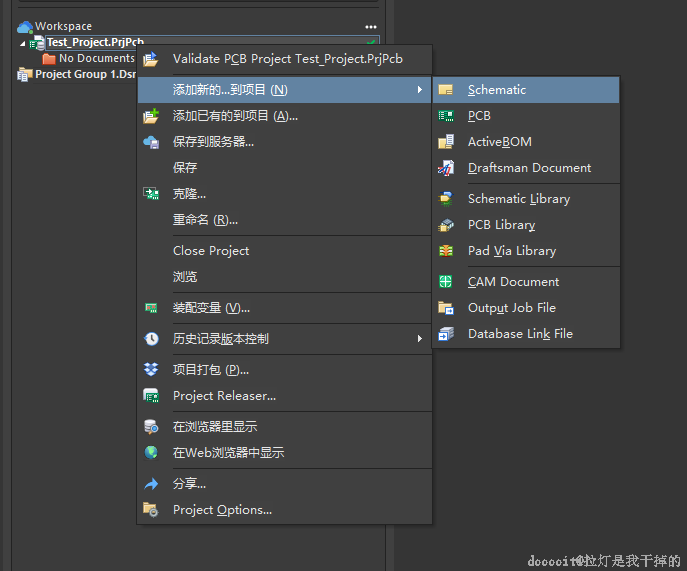Click the Draftsman Document icon
The height and width of the screenshot is (571, 687).
click(446, 168)
